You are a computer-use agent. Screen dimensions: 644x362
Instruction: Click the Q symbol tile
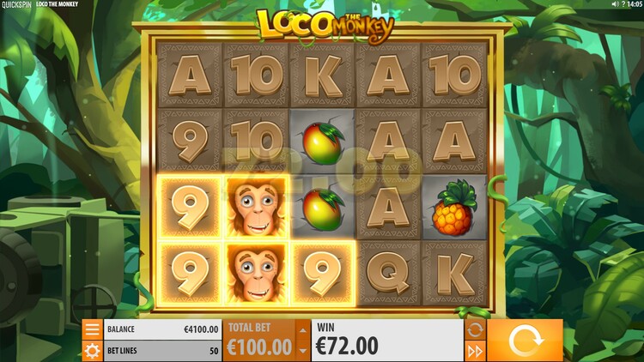pyautogui.click(x=388, y=274)
